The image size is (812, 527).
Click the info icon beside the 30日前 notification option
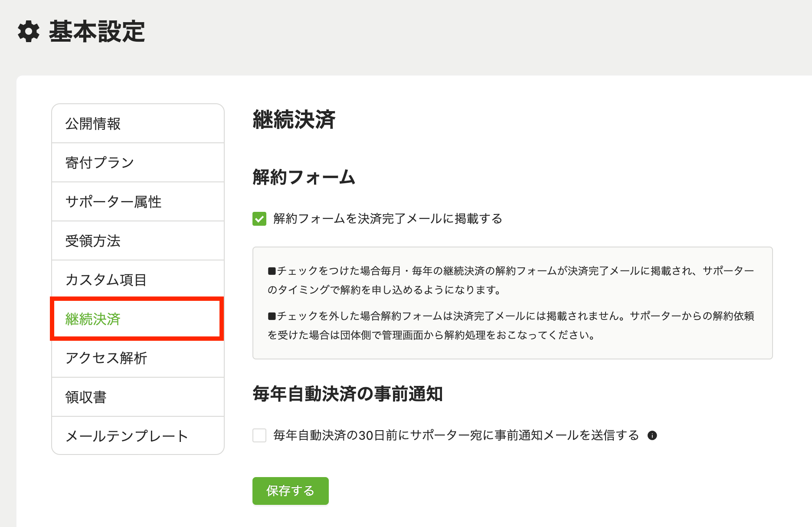[x=652, y=435]
